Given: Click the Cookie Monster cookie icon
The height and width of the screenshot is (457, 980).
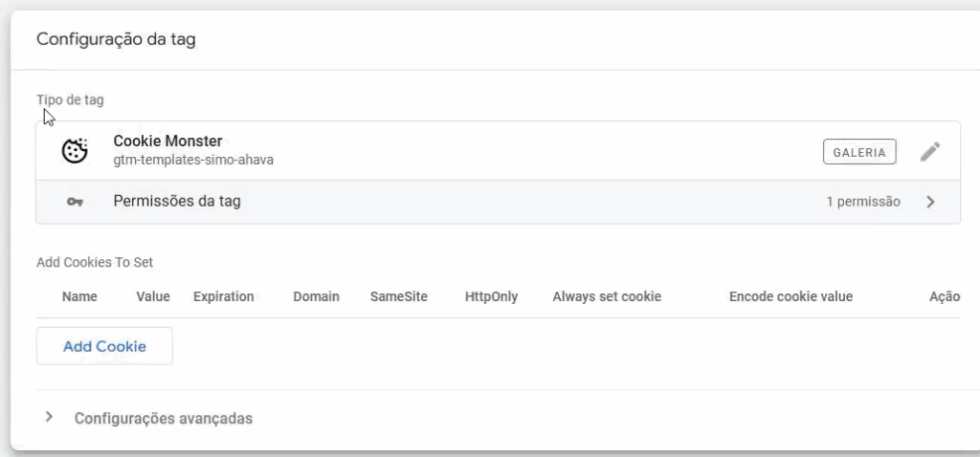Looking at the screenshot, I should pyautogui.click(x=75, y=151).
